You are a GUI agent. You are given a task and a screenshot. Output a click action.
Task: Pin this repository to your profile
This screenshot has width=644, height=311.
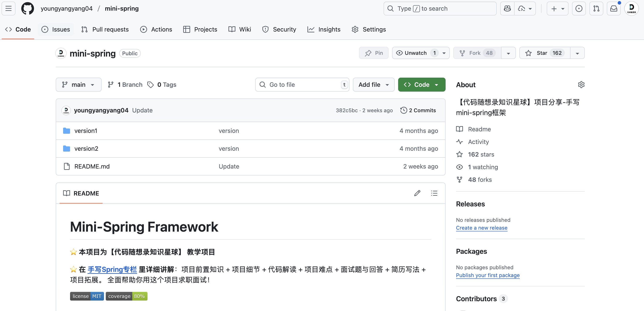[374, 53]
